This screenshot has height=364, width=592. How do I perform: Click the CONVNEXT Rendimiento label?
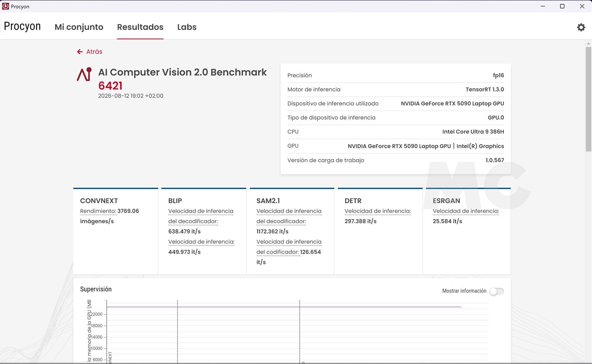(x=98, y=211)
